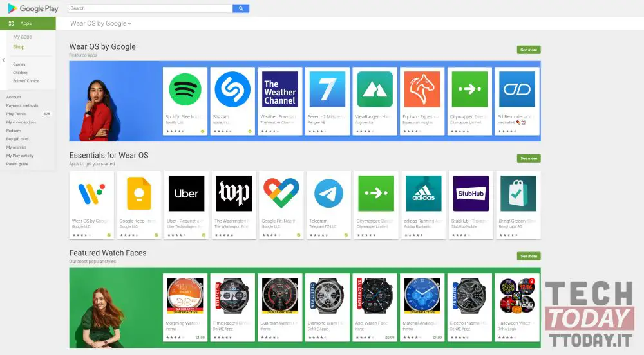This screenshot has width=644, height=355.
Task: Open My wishlist link
Action: pyautogui.click(x=16, y=147)
